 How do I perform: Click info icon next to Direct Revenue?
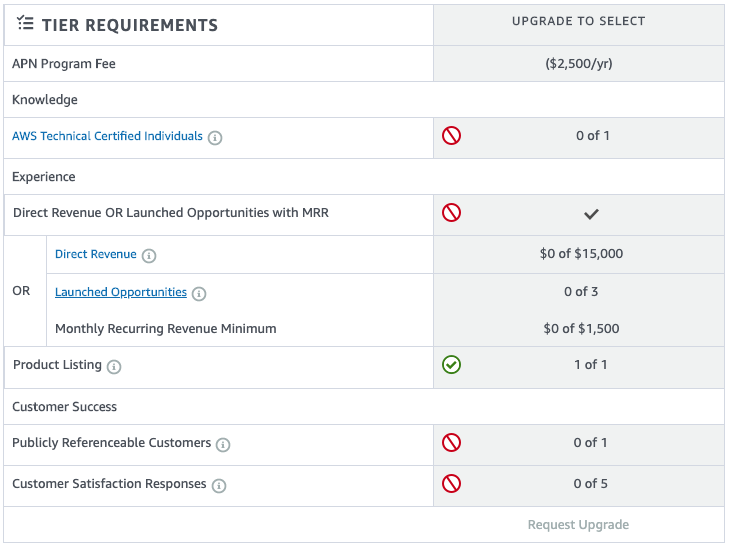point(149,256)
